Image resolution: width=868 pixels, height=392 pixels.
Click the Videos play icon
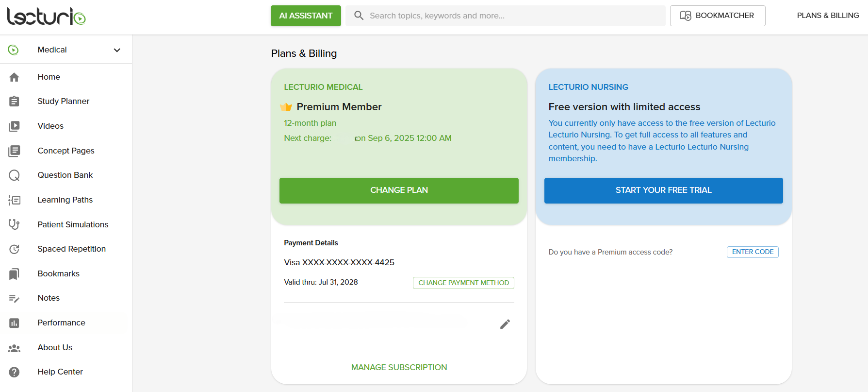coord(14,126)
